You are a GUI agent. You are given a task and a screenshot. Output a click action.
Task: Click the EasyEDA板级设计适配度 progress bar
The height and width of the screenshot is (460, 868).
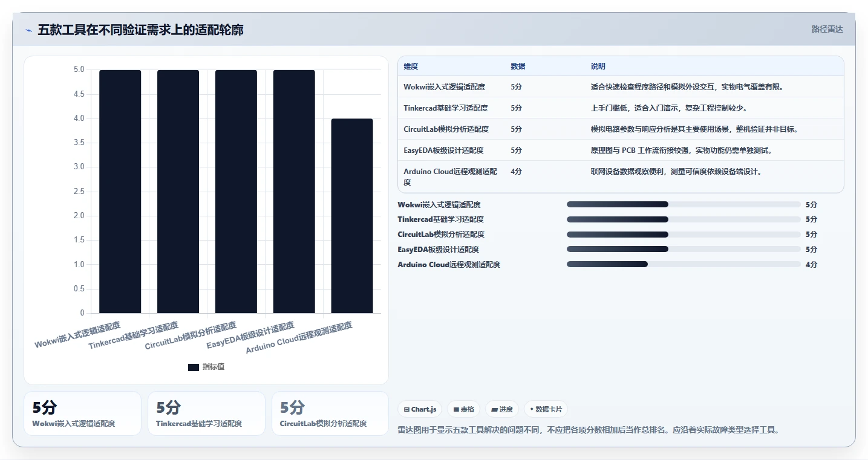[684, 250]
